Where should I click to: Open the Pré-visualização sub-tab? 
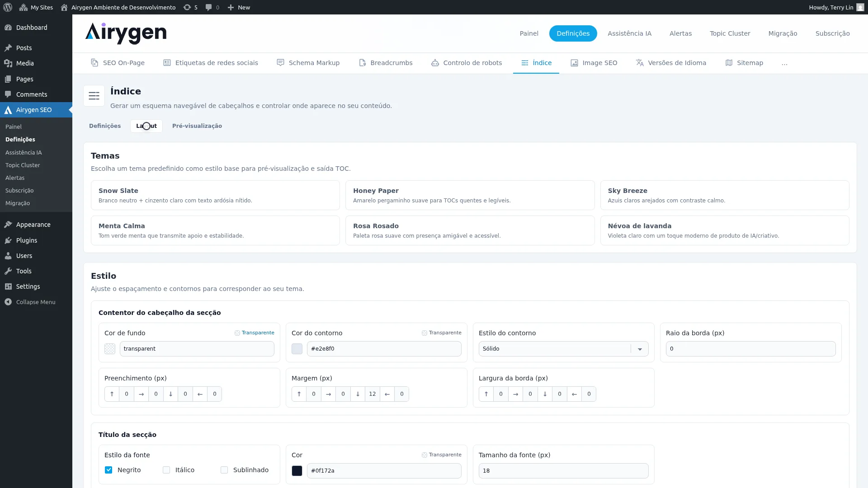coord(197,126)
